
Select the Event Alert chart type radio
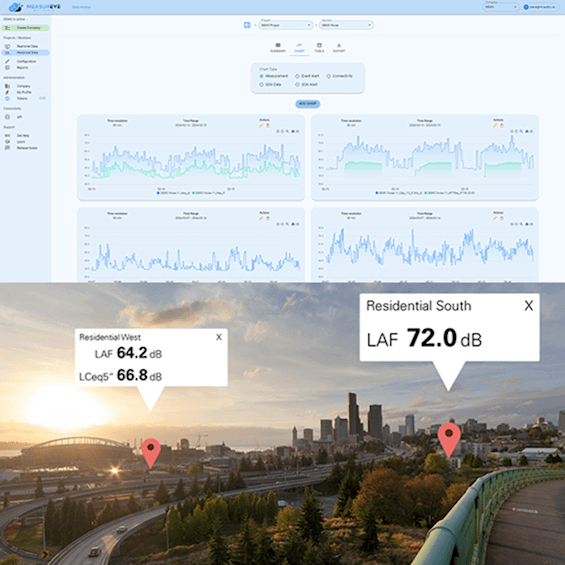pos(297,76)
